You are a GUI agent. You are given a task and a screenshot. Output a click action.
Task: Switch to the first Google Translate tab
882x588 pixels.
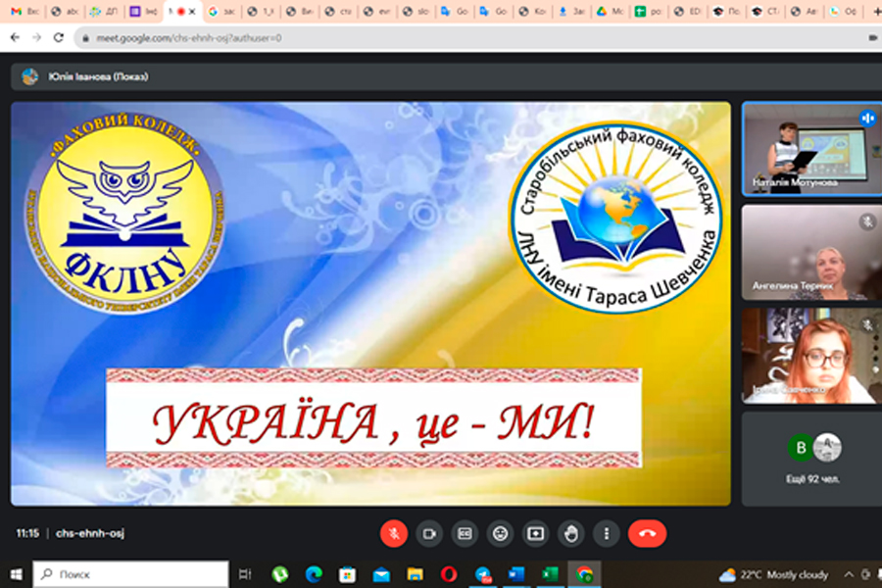(x=455, y=11)
